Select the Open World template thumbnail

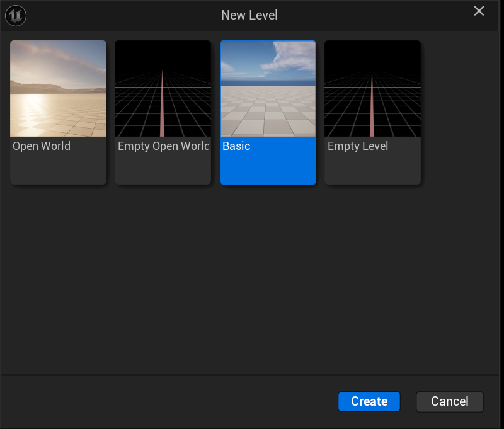pos(58,88)
